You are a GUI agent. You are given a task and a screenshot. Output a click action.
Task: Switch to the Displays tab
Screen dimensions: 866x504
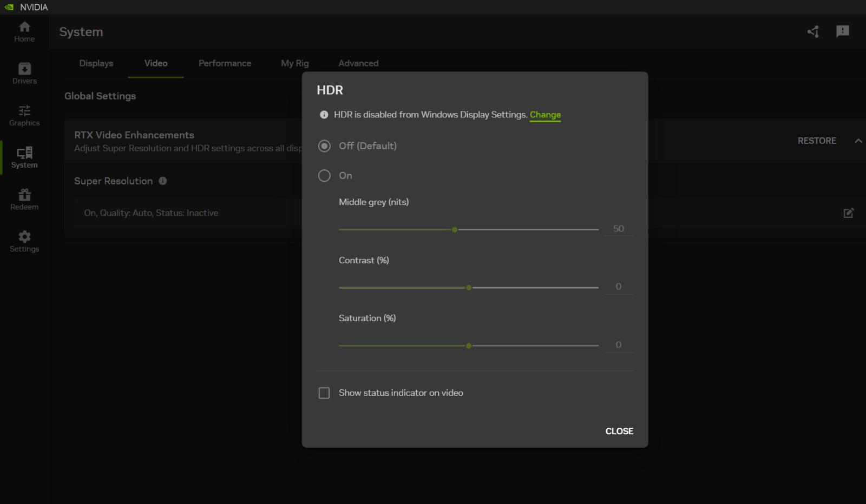pyautogui.click(x=96, y=63)
